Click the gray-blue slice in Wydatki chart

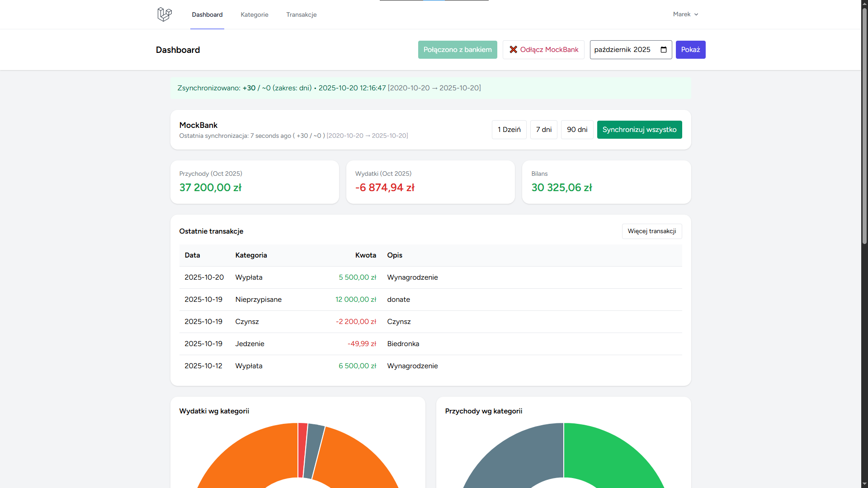click(x=314, y=451)
